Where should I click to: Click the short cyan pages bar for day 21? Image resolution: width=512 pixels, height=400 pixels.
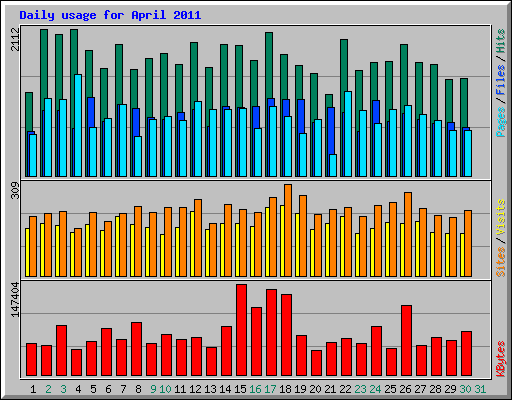click(333, 165)
